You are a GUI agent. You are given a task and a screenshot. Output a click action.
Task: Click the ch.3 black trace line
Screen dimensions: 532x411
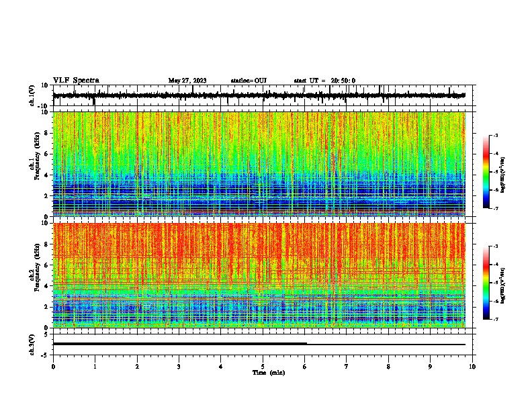click(259, 344)
